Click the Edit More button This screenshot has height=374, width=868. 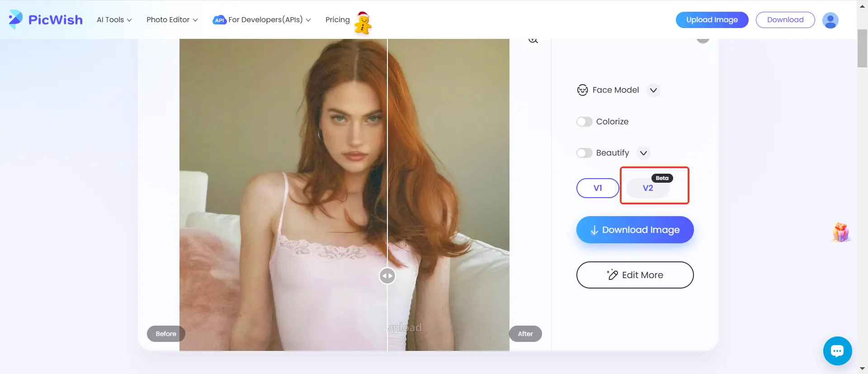(x=635, y=275)
